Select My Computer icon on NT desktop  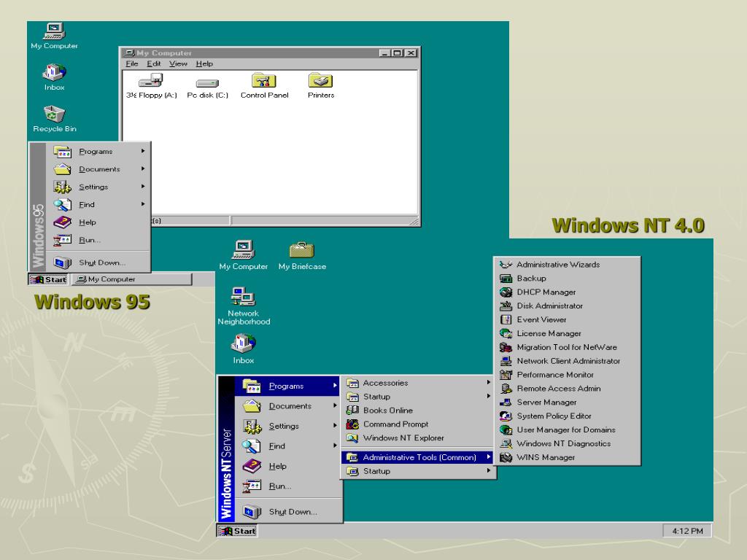[244, 256]
